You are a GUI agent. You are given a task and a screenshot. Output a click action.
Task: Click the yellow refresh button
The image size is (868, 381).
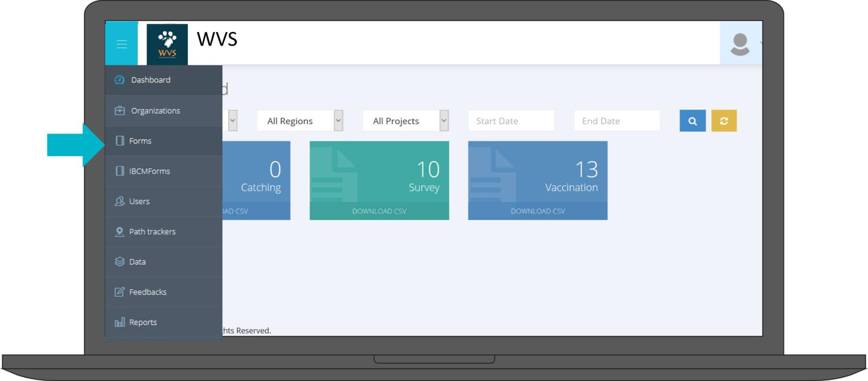pyautogui.click(x=724, y=120)
